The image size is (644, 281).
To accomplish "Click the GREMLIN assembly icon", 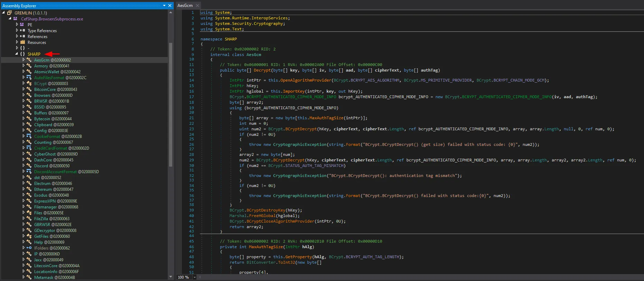I will pos(9,13).
